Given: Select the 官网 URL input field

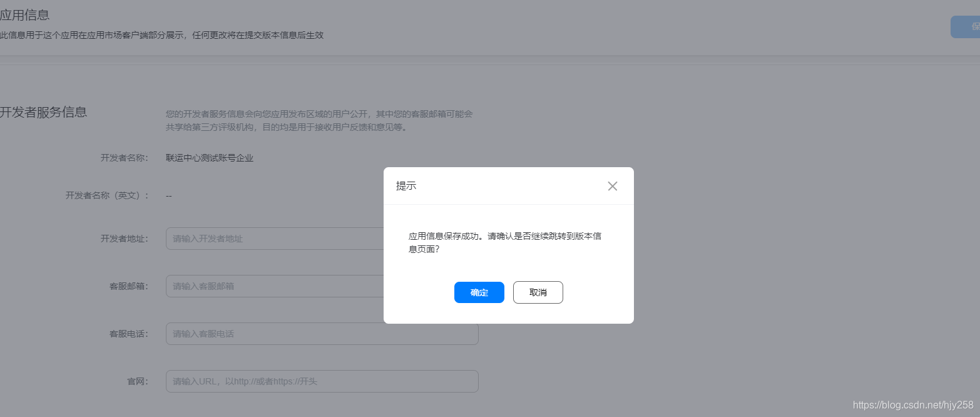Looking at the screenshot, I should click(x=322, y=381).
